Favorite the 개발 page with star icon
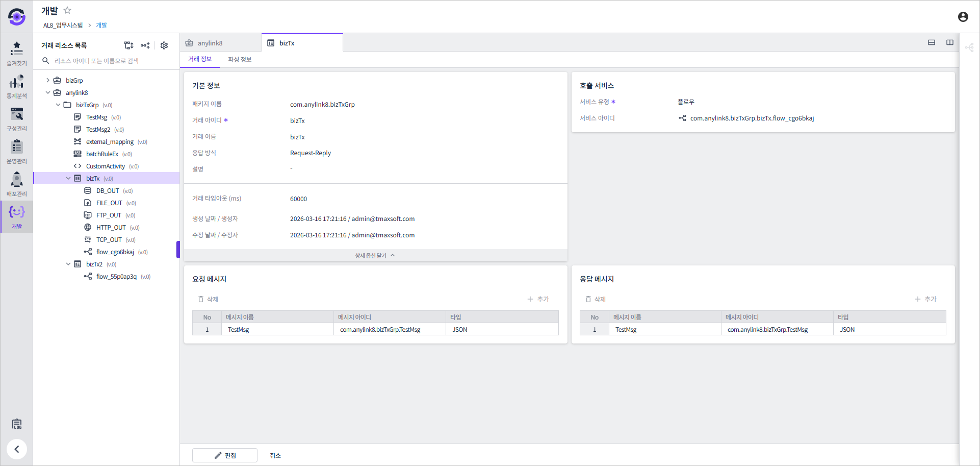 point(67,10)
